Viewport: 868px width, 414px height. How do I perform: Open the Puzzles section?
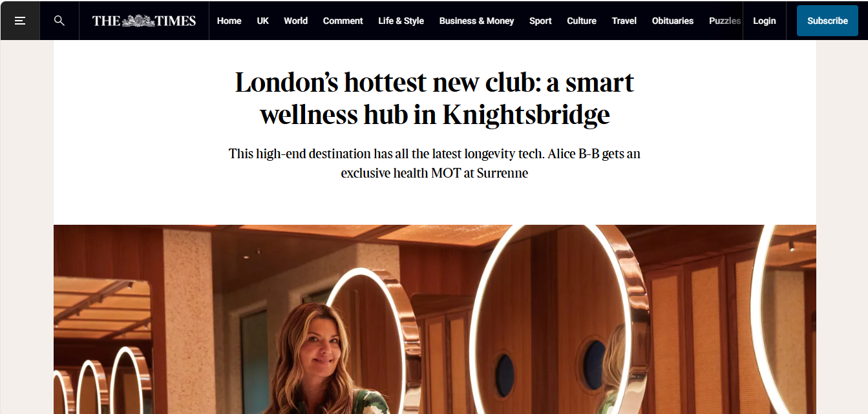[x=725, y=21]
